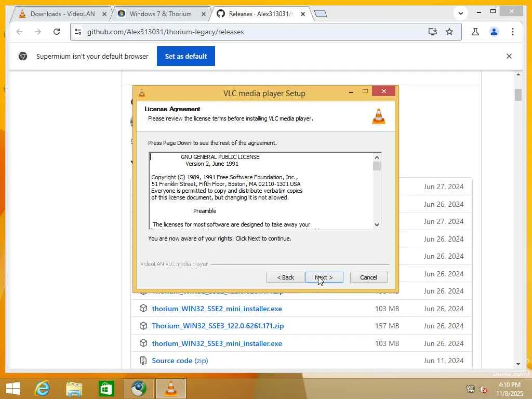Open the Windows Start button
Viewport: 532px width, 399px height.
click(13, 389)
